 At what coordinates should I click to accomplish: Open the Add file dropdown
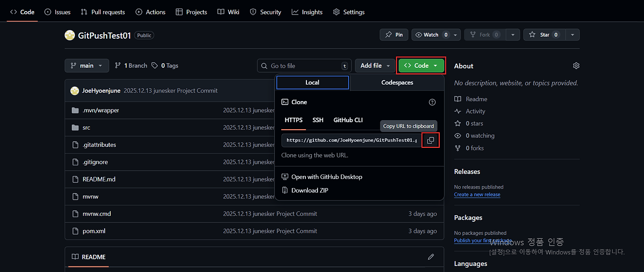pos(375,66)
